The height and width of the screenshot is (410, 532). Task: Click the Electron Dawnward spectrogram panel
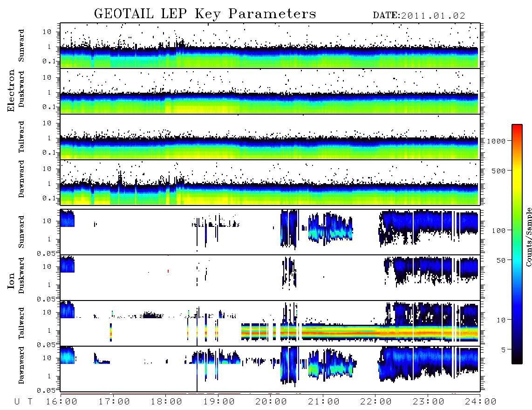(270, 183)
